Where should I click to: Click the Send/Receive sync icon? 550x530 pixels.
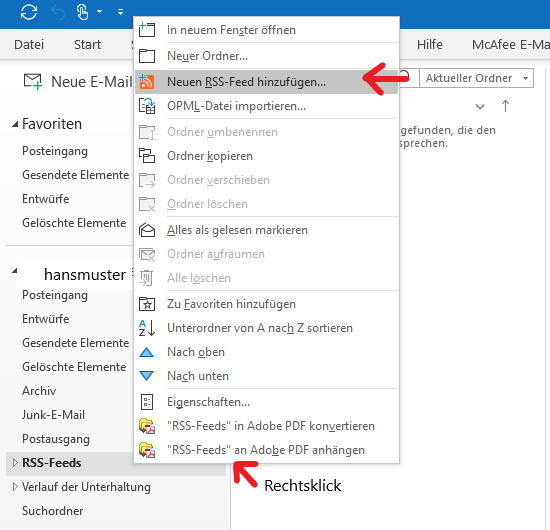point(29,12)
